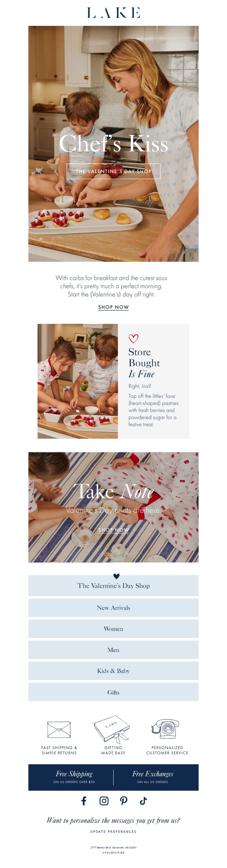The width and height of the screenshot is (227, 868).
Task: Open the Instagram social icon
Action: coord(104,801)
